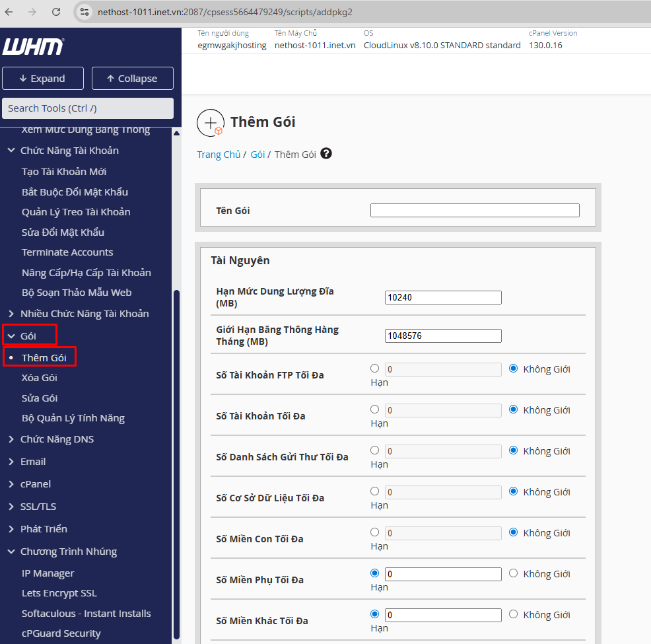Click username egmwgakjhosting in header
The image size is (651, 644).
click(232, 46)
